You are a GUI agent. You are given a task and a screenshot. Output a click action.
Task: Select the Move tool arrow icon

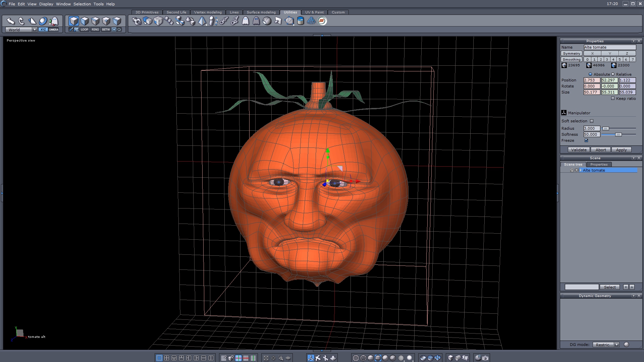coord(10,21)
